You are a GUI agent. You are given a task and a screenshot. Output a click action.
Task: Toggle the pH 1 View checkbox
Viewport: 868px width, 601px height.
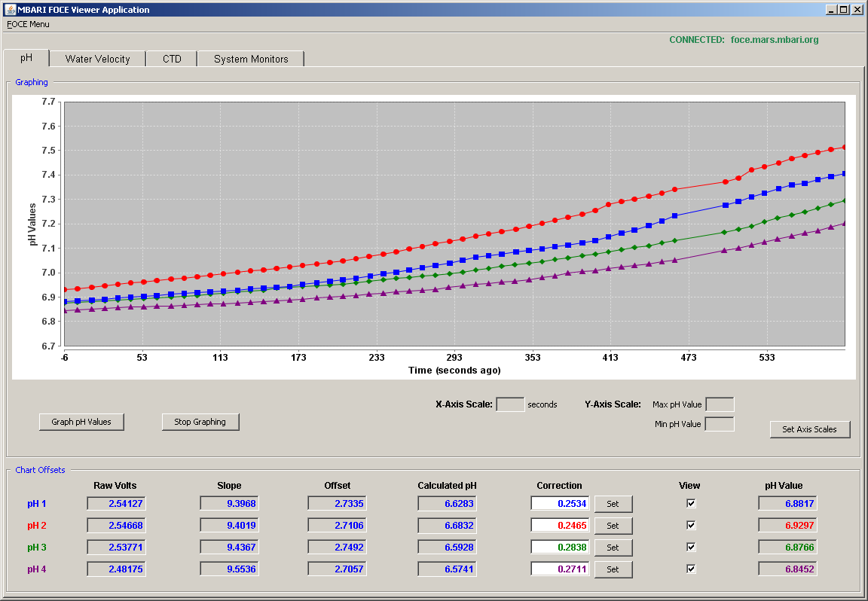click(691, 504)
